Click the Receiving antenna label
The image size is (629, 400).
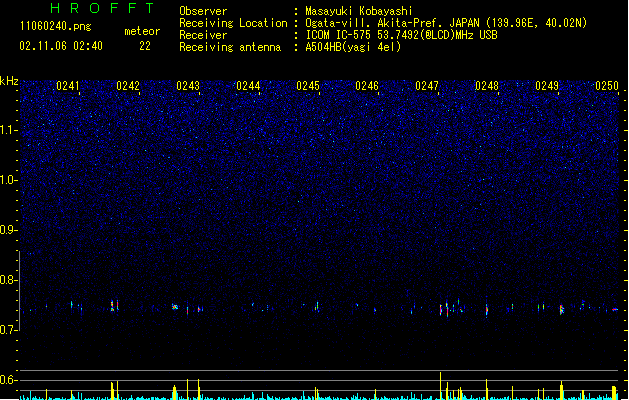(x=230, y=47)
